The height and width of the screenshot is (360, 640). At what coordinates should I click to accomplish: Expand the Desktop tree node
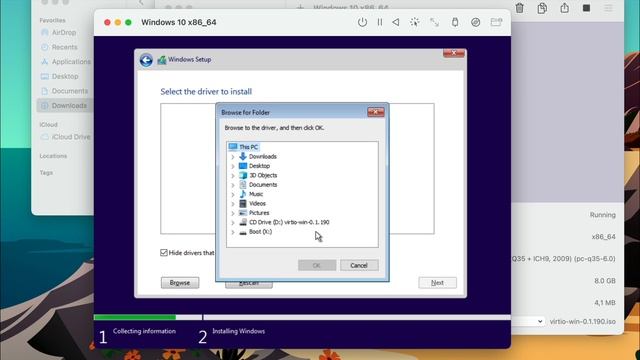[233, 166]
